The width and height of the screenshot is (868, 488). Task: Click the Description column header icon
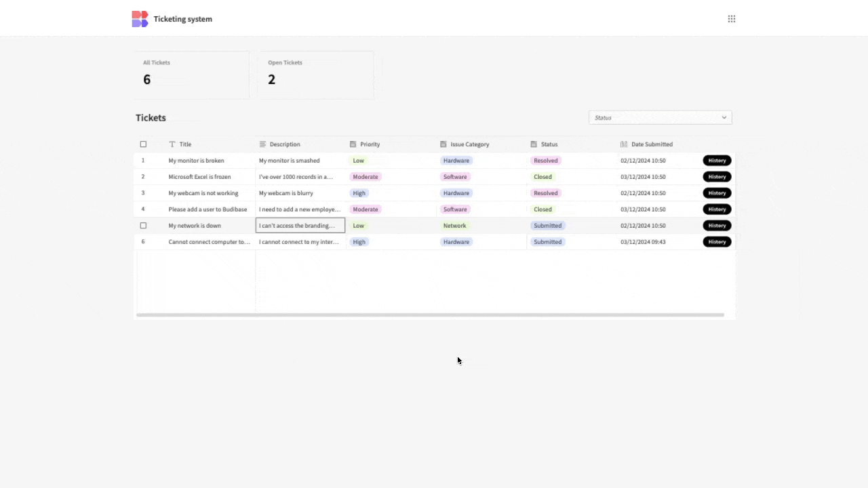(262, 144)
